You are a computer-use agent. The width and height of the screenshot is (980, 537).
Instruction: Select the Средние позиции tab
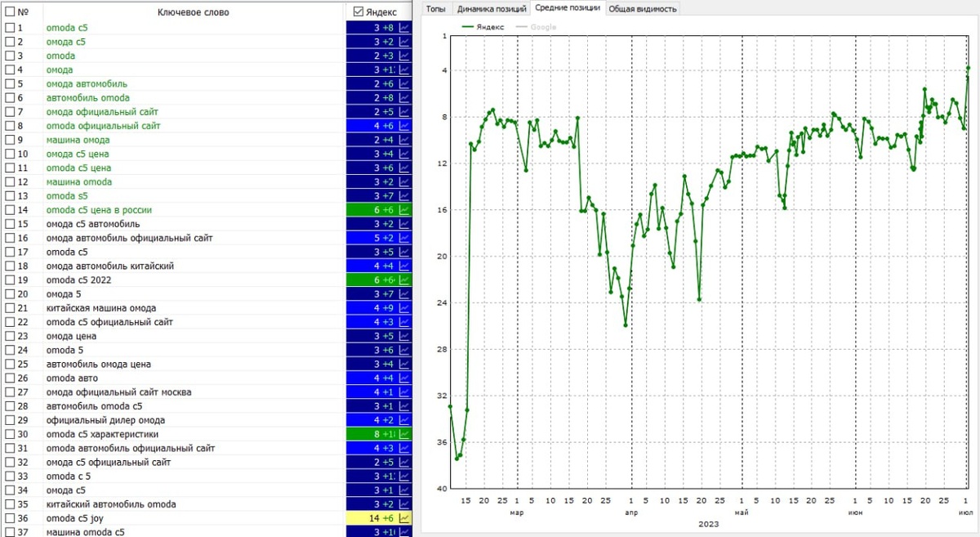[568, 7]
